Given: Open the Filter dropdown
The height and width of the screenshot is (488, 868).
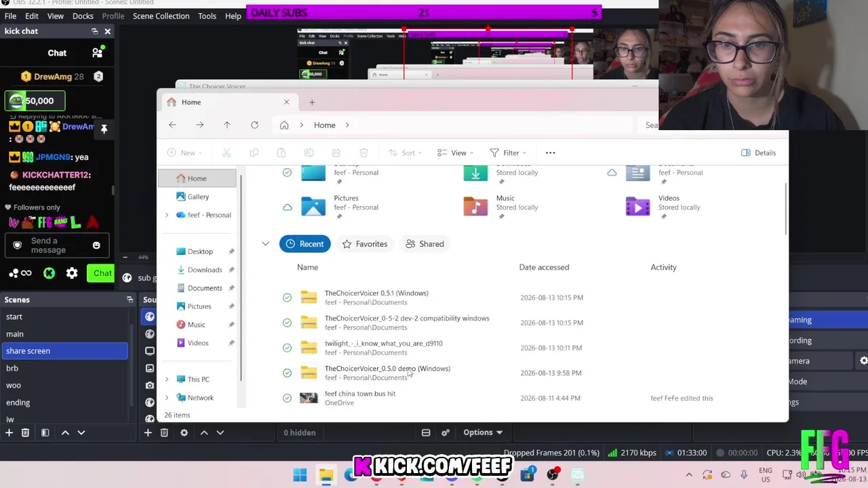Looking at the screenshot, I should click(509, 152).
